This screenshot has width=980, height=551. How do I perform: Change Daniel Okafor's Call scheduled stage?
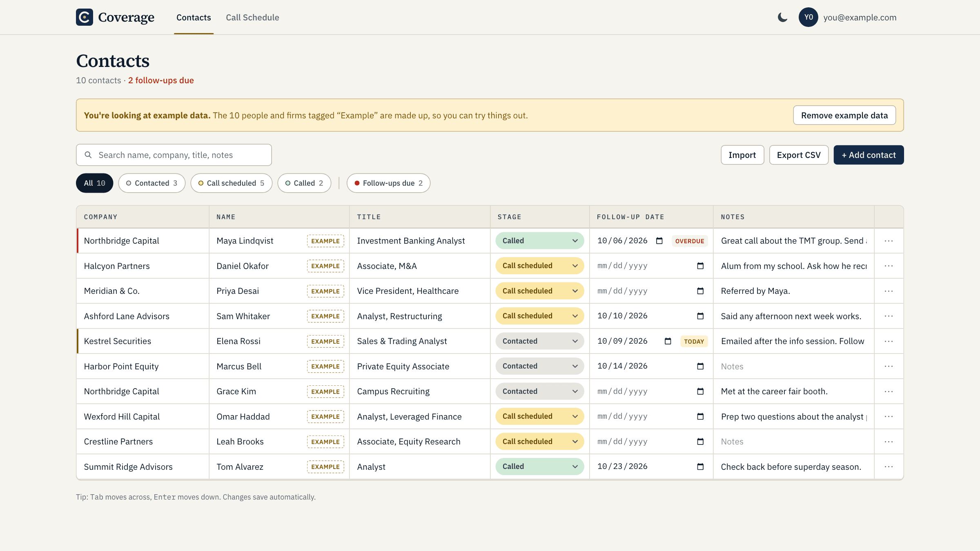pos(539,266)
